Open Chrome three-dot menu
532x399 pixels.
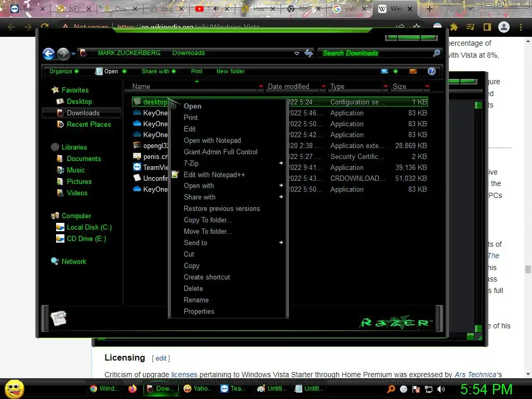point(521,27)
